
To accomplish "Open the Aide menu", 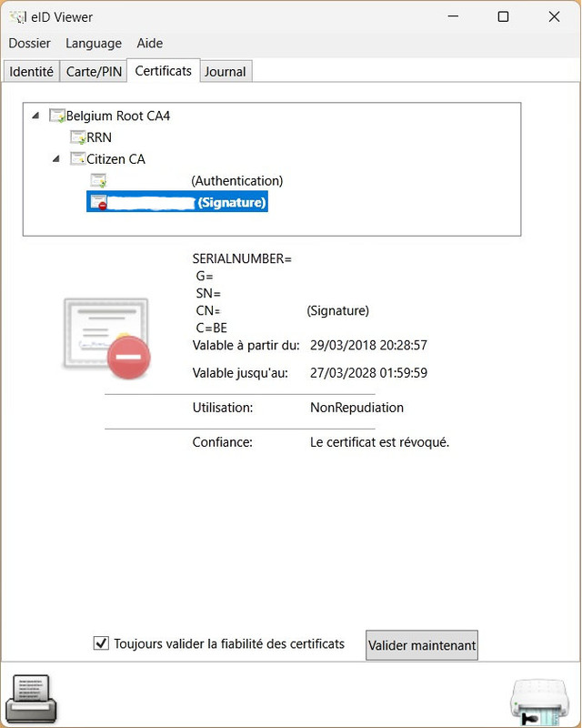I will tap(150, 43).
